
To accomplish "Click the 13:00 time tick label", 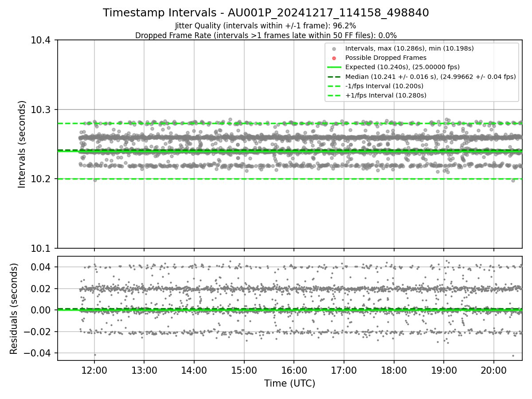I will [x=144, y=371].
